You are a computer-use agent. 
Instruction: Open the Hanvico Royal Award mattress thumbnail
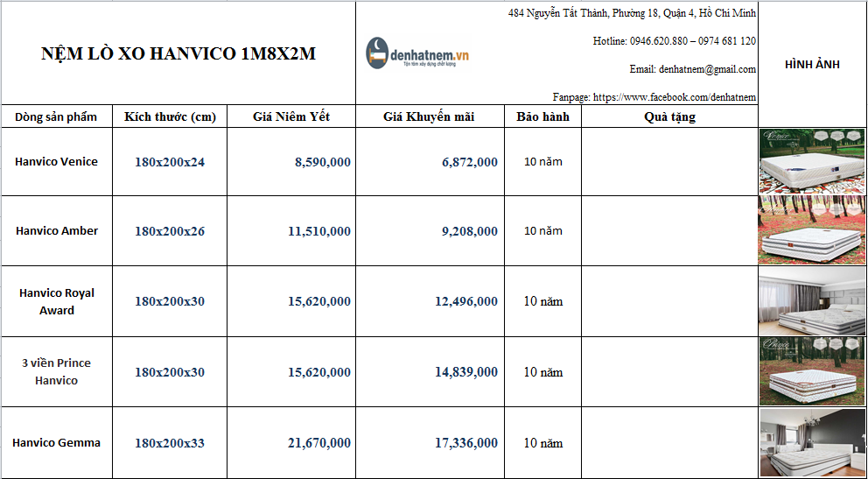tap(812, 301)
